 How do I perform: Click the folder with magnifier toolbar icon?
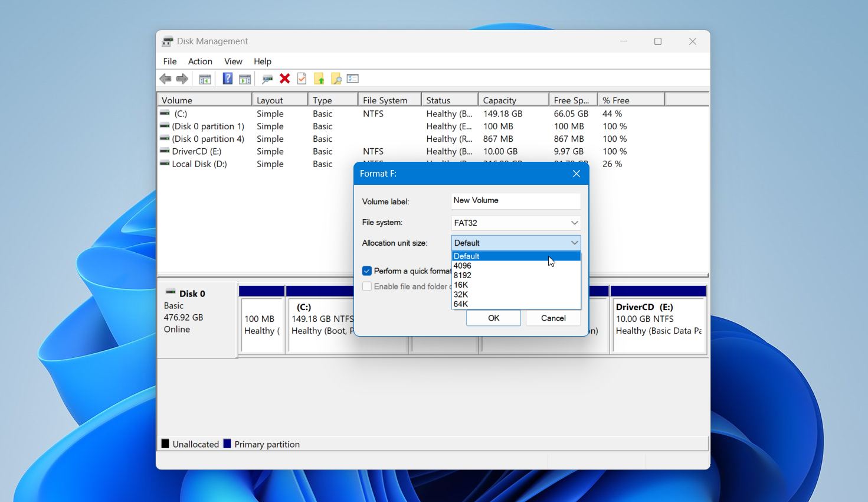(x=336, y=79)
